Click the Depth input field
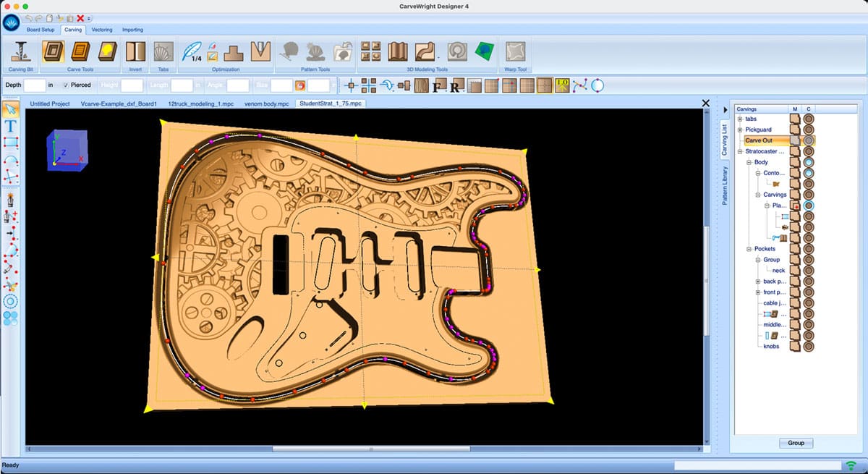This screenshot has height=474, width=868. 35,85
